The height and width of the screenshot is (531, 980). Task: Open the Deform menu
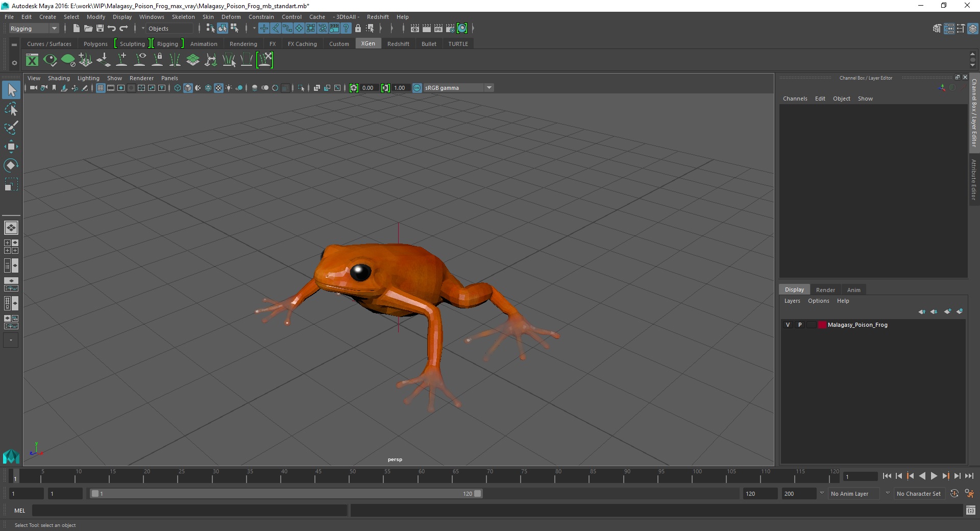tap(231, 17)
